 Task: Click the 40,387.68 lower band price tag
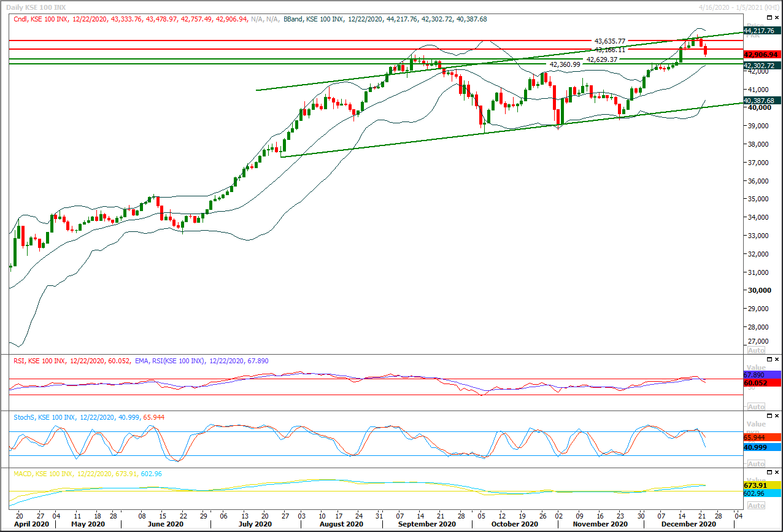761,100
